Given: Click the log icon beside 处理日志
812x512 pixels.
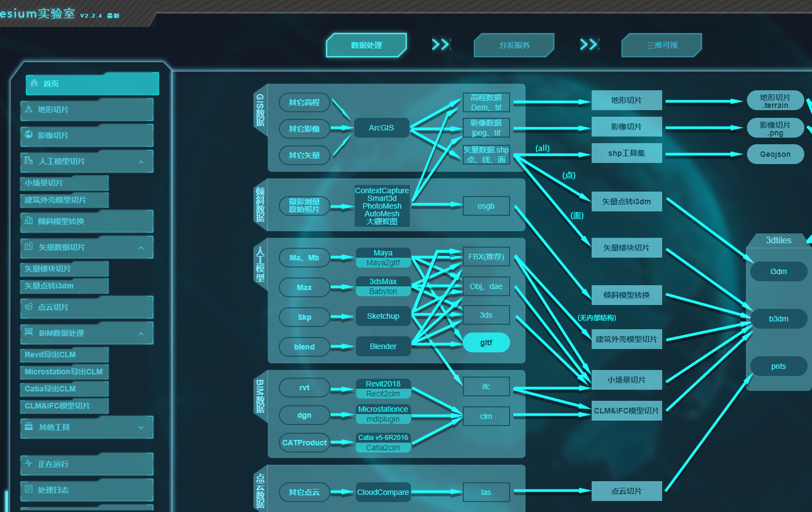Looking at the screenshot, I should pos(29,489).
